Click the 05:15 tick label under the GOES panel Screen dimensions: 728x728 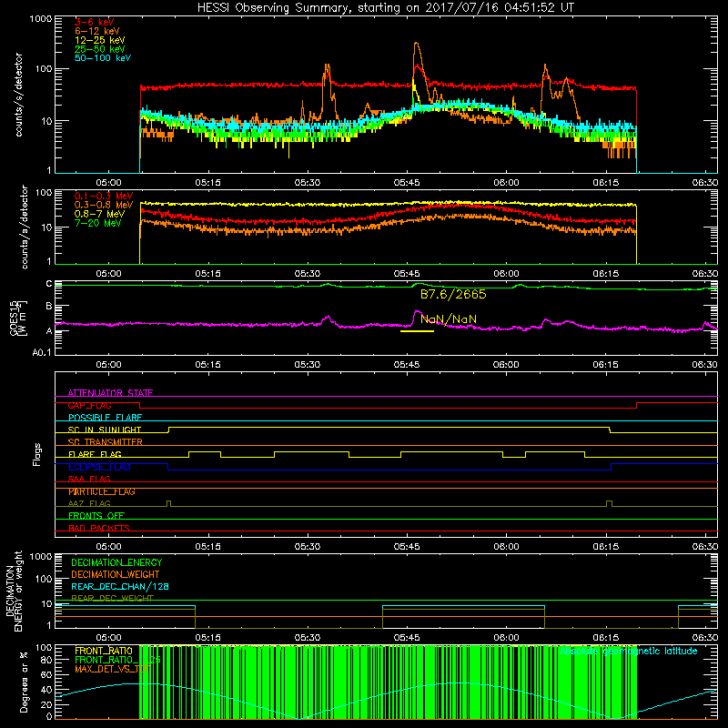(208, 365)
